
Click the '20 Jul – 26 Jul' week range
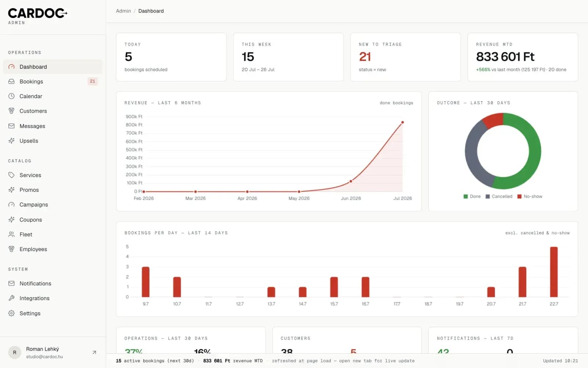(x=258, y=70)
